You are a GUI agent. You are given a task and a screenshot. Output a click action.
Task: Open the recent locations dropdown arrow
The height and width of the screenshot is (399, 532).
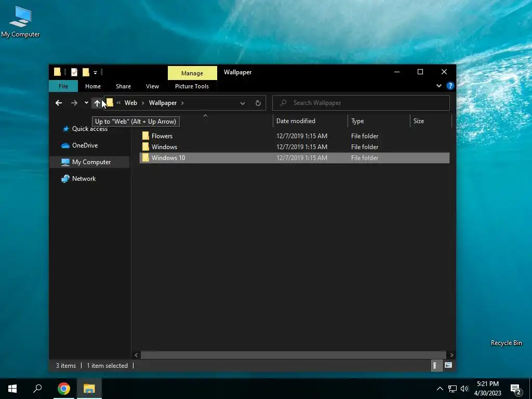(86, 102)
